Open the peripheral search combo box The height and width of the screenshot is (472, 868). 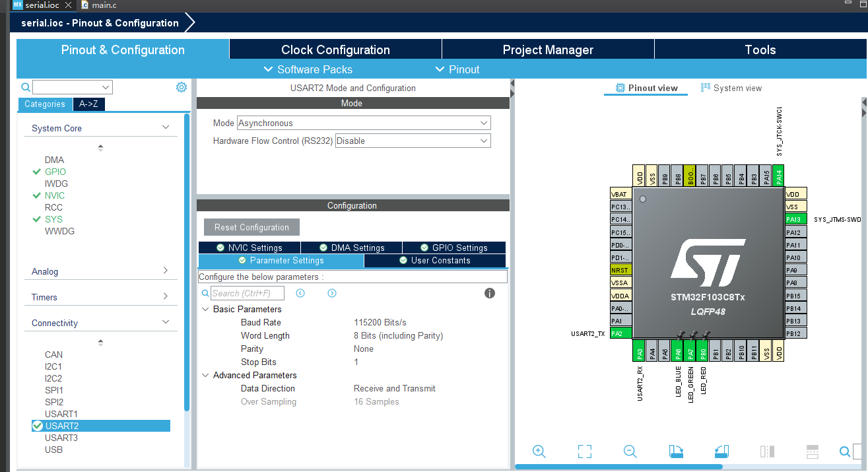[73, 87]
